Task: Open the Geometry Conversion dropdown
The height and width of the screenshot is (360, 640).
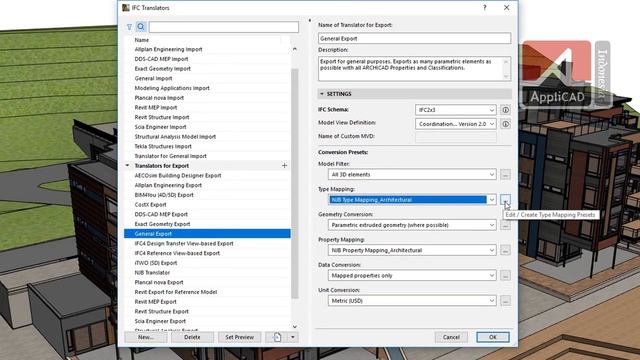Action: [412, 225]
